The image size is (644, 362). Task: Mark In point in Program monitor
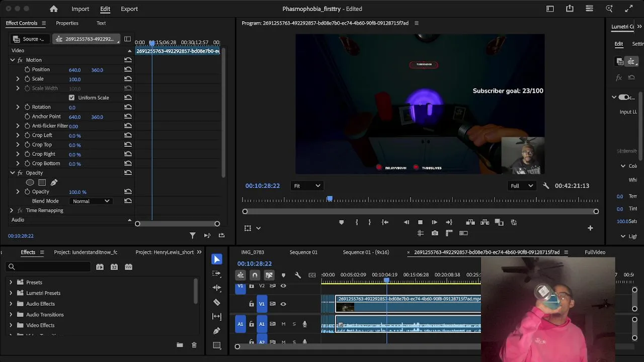(357, 222)
